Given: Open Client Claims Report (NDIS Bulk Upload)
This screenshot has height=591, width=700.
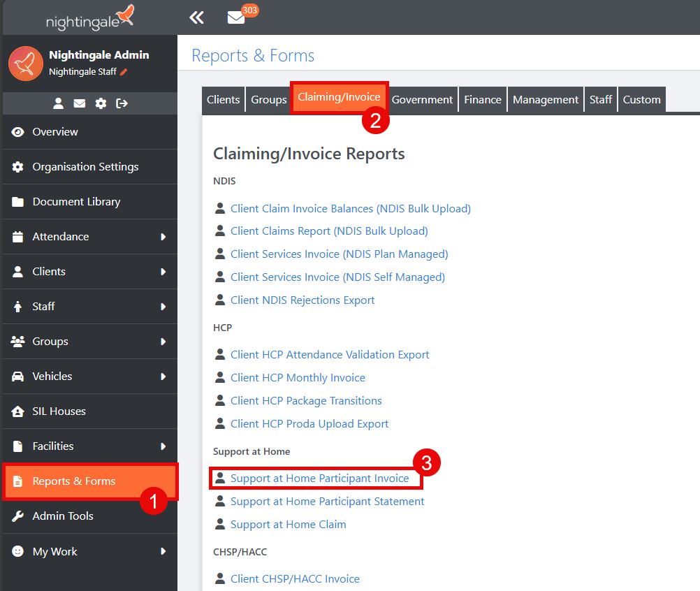Looking at the screenshot, I should (x=329, y=231).
